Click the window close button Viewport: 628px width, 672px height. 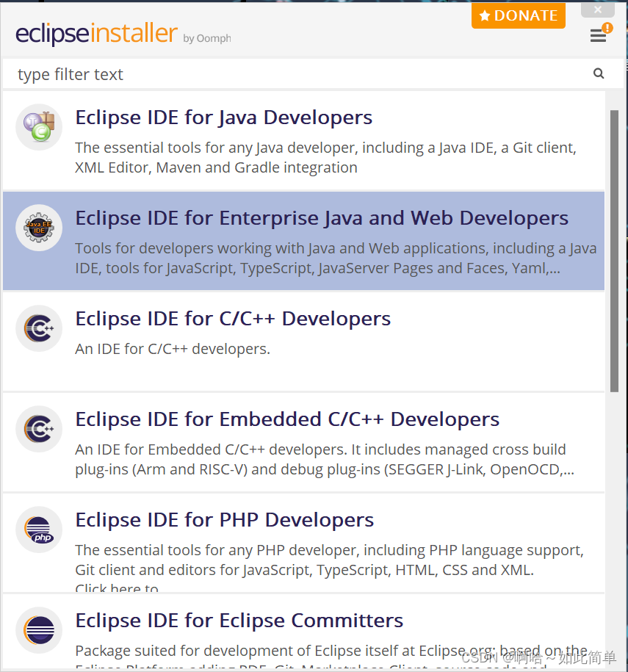point(597,10)
